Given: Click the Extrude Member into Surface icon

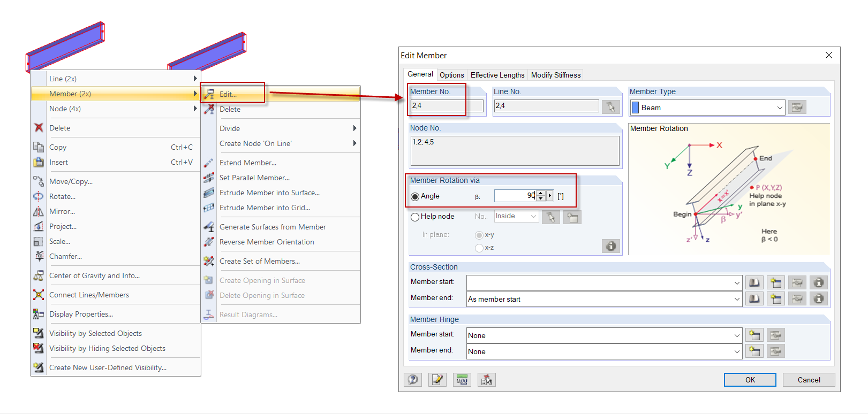Looking at the screenshot, I should click(209, 193).
